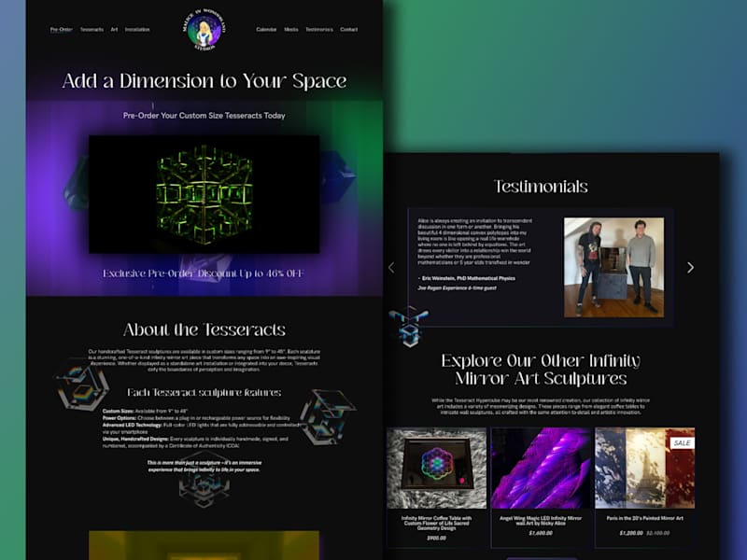Jump to Testimonials from the navbar
The width and height of the screenshot is (747, 560).
[x=319, y=30]
